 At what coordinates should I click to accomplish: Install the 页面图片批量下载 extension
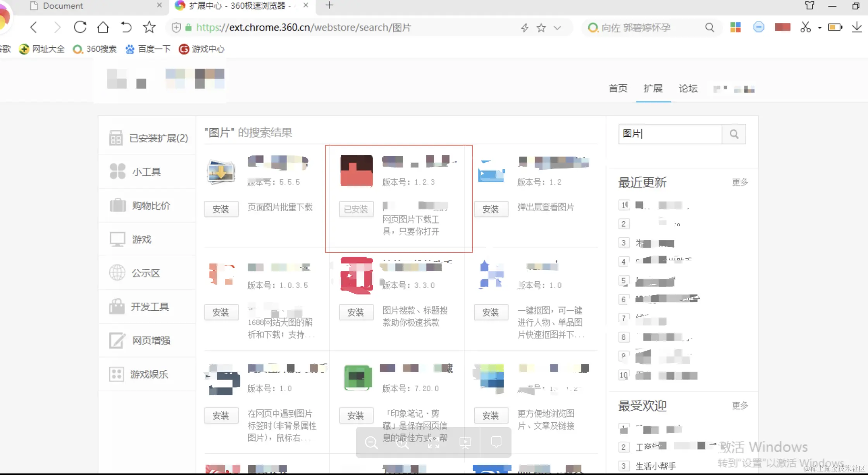pos(221,209)
